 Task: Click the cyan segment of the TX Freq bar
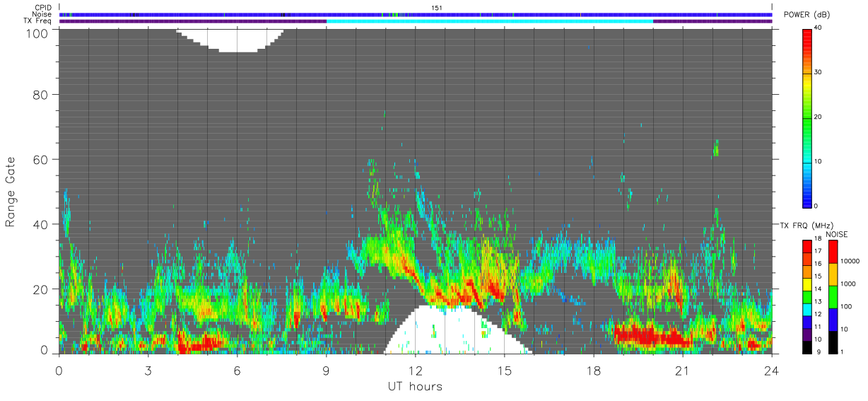point(490,21)
